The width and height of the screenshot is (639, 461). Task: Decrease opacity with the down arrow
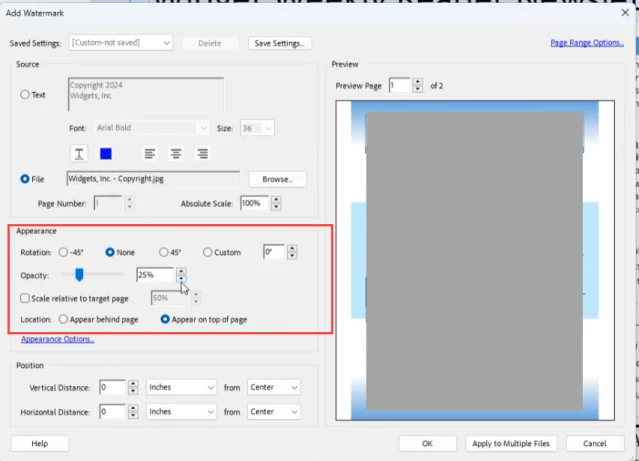tap(181, 278)
